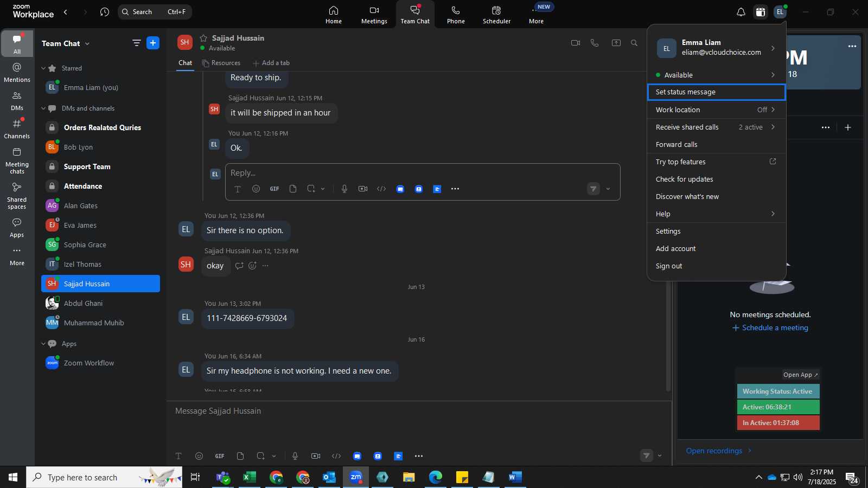Open the send options dropdown in bottom composer
This screenshot has width=868, height=488.
pos(660,456)
